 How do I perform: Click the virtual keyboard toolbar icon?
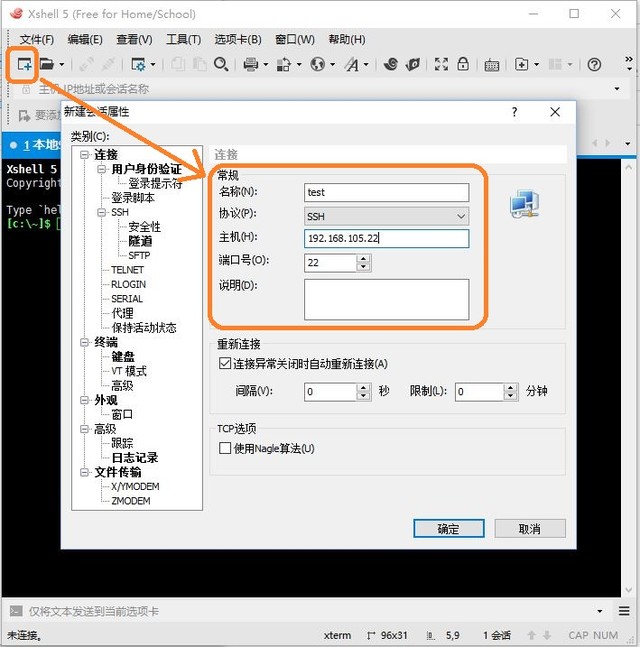click(491, 65)
